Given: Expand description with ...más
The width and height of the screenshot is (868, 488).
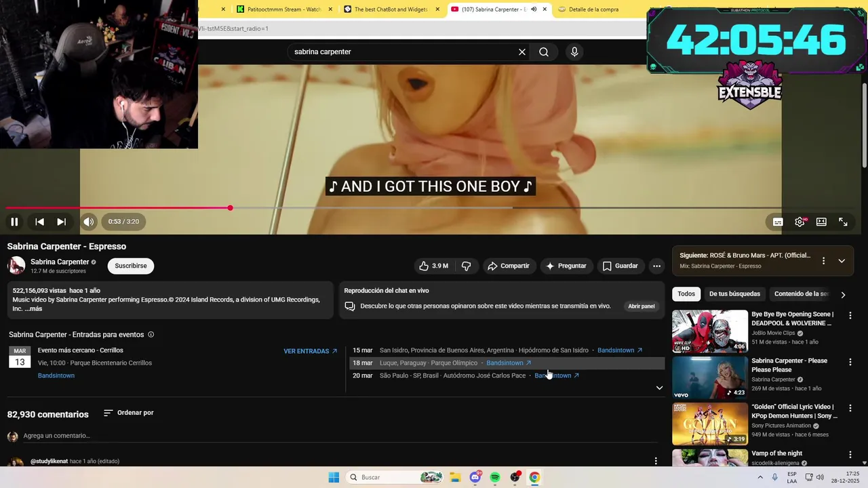Looking at the screenshot, I should pyautogui.click(x=33, y=308).
